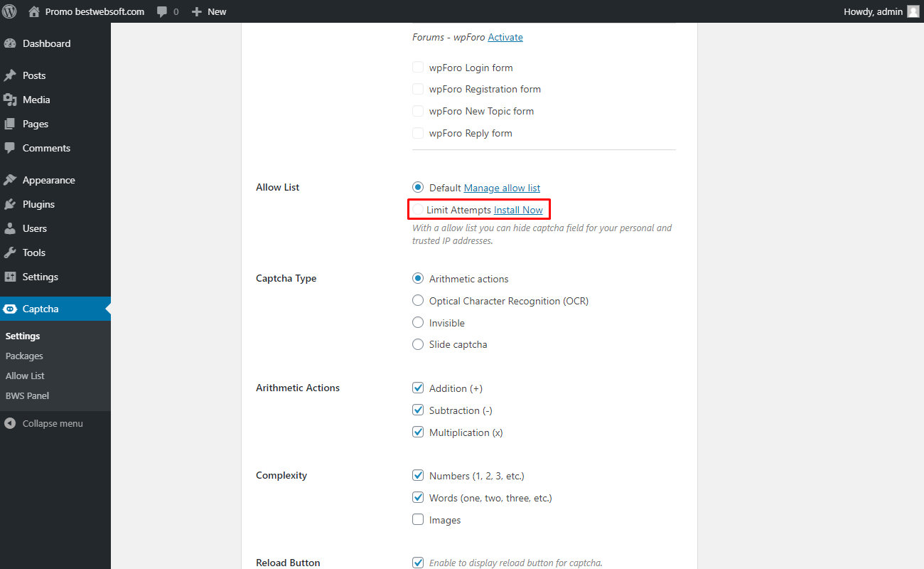
Task: Click the wpForo Activate link
Action: click(505, 37)
